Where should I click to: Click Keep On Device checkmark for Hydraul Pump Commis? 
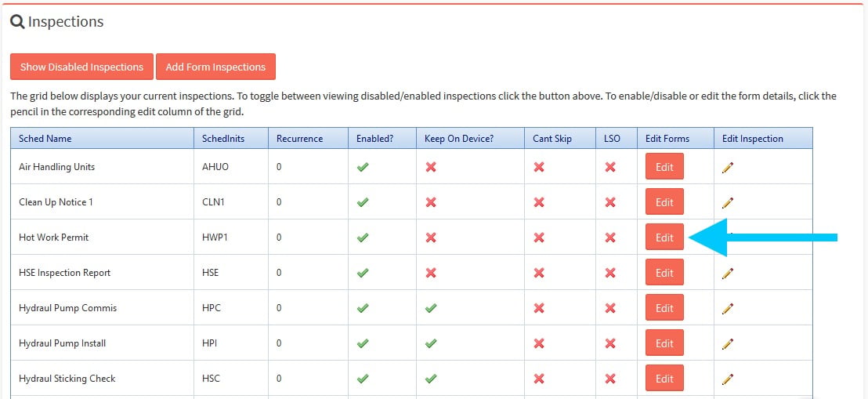point(431,308)
